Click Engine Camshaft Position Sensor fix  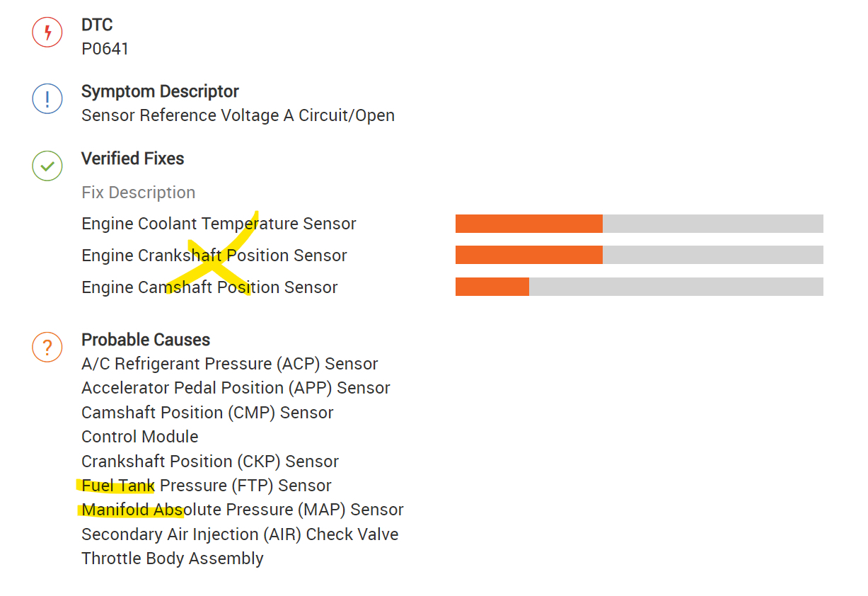click(209, 287)
